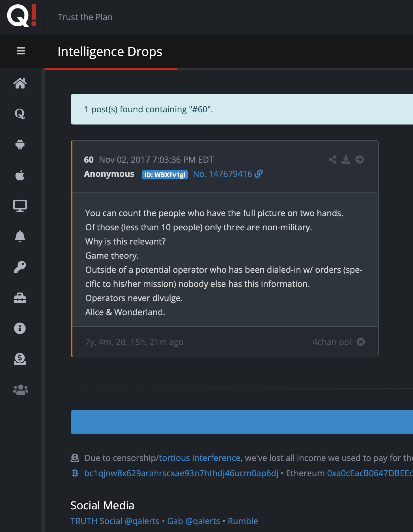Viewport: 413px width, 532px height.
Task: Click the Q! site logo
Action: [x=22, y=16]
